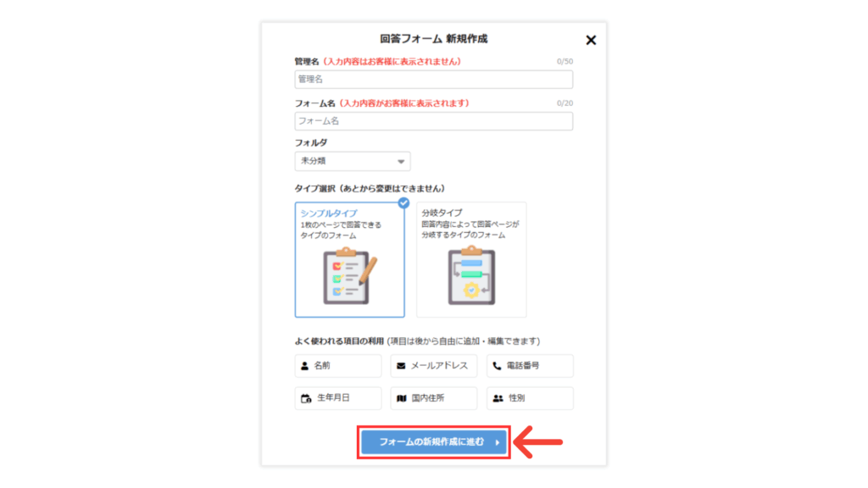This screenshot has width=868, height=488.
Task: Click the phone icon for 電話番号
Action: pos(497,366)
